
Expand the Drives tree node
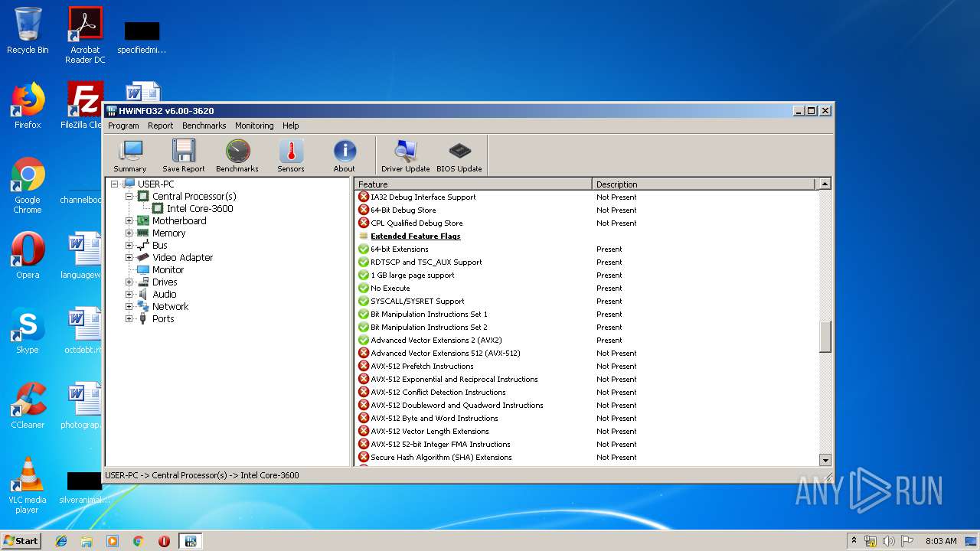(129, 282)
